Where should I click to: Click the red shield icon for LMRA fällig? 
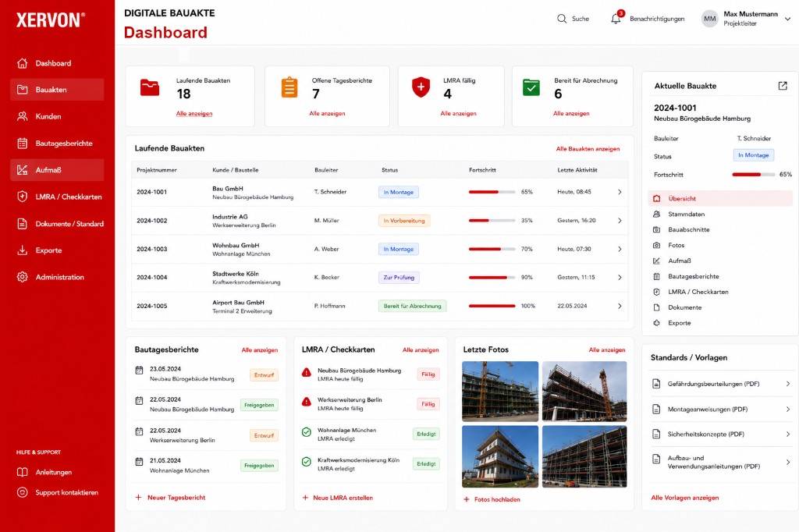[x=421, y=87]
